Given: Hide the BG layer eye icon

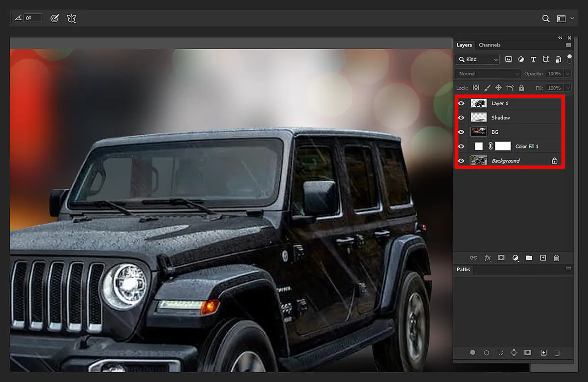Looking at the screenshot, I should click(461, 132).
